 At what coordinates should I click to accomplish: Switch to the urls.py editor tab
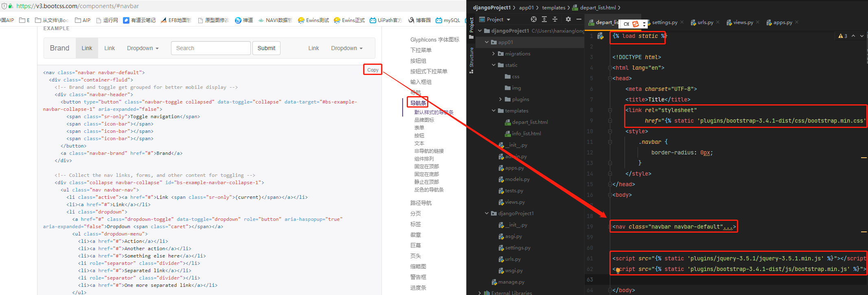coord(705,22)
